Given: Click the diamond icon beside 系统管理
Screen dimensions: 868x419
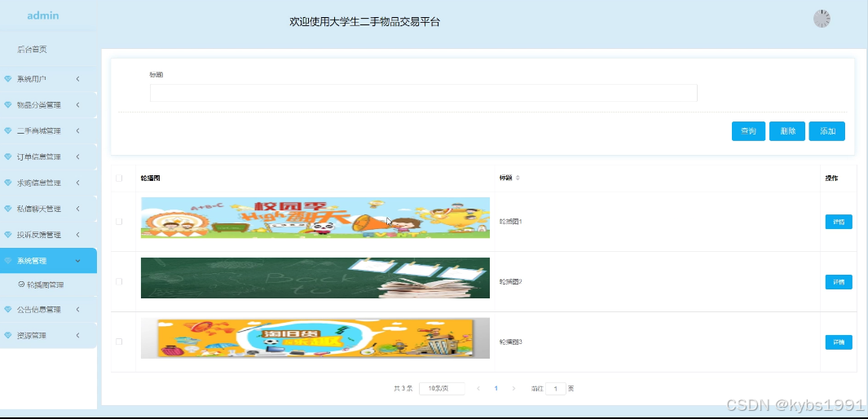Looking at the screenshot, I should tap(8, 261).
